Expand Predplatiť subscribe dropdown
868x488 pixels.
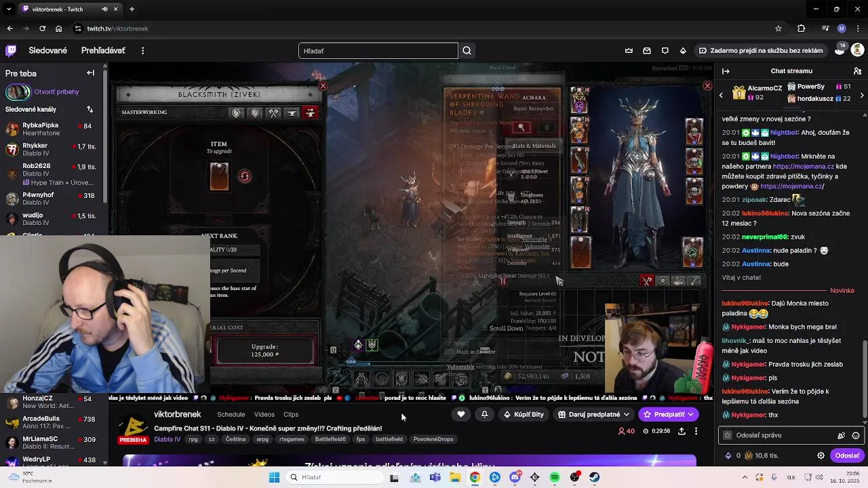click(x=669, y=414)
